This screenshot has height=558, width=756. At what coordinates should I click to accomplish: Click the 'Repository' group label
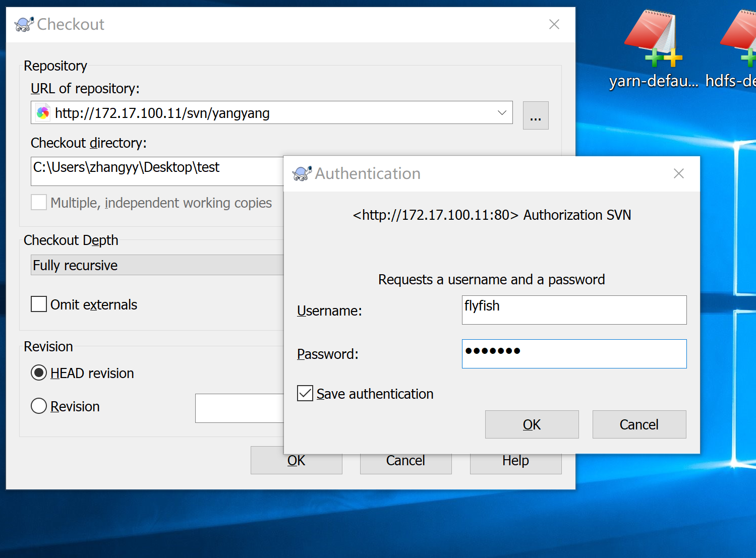(55, 66)
